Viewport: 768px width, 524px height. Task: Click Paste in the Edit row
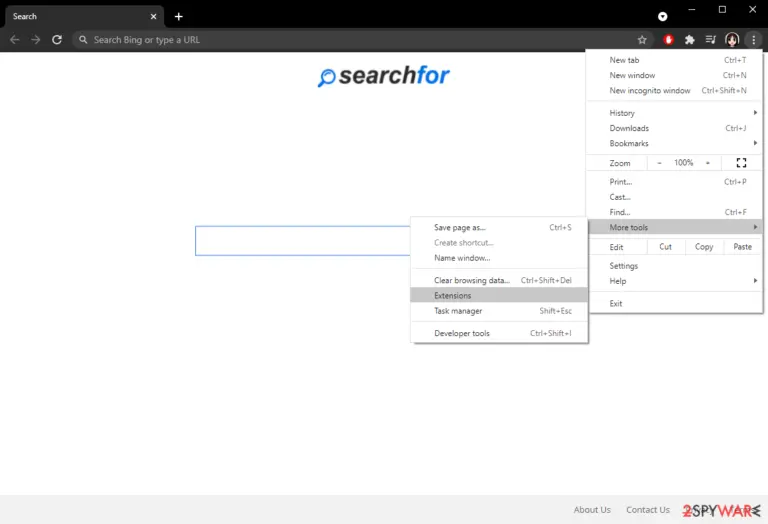point(743,247)
